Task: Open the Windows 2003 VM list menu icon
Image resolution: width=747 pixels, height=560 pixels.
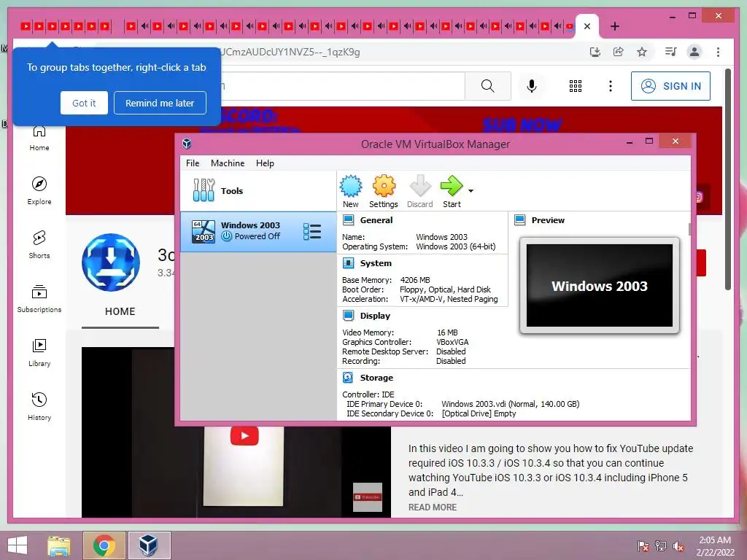Action: (312, 231)
